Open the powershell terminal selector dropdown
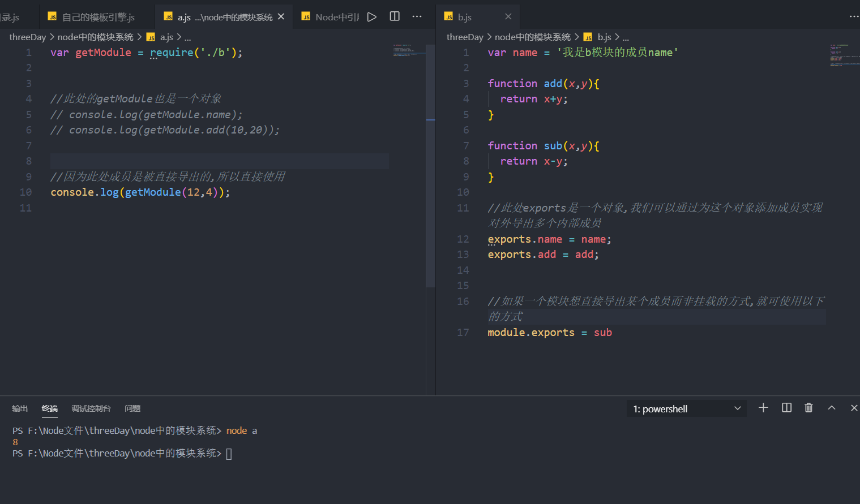The height and width of the screenshot is (504, 860). tap(686, 408)
